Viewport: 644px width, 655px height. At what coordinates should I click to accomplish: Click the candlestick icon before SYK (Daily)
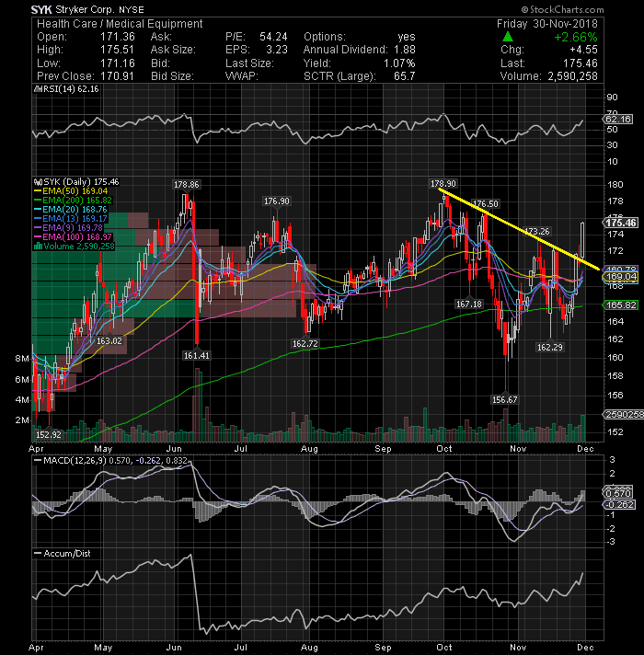click(38, 182)
